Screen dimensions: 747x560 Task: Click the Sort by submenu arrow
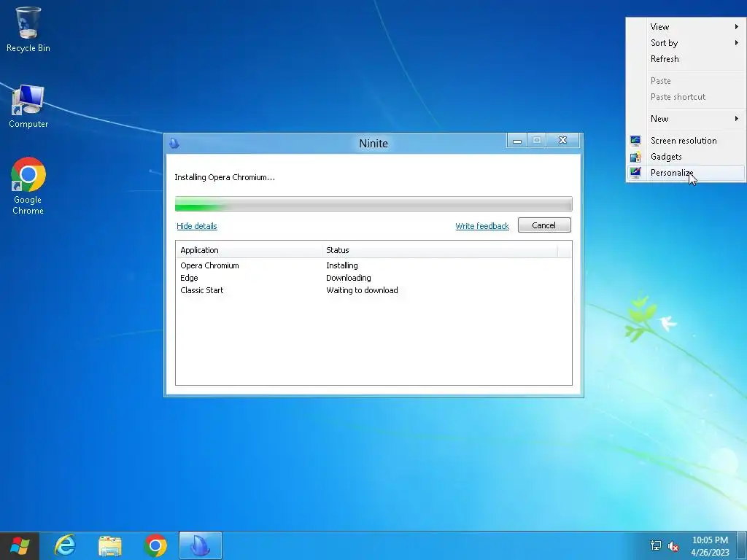tap(737, 43)
